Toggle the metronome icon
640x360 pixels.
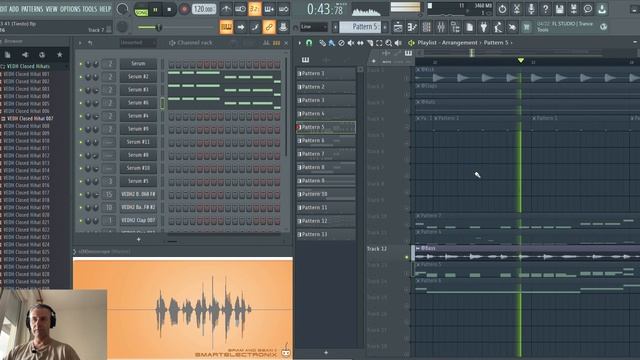click(226, 9)
